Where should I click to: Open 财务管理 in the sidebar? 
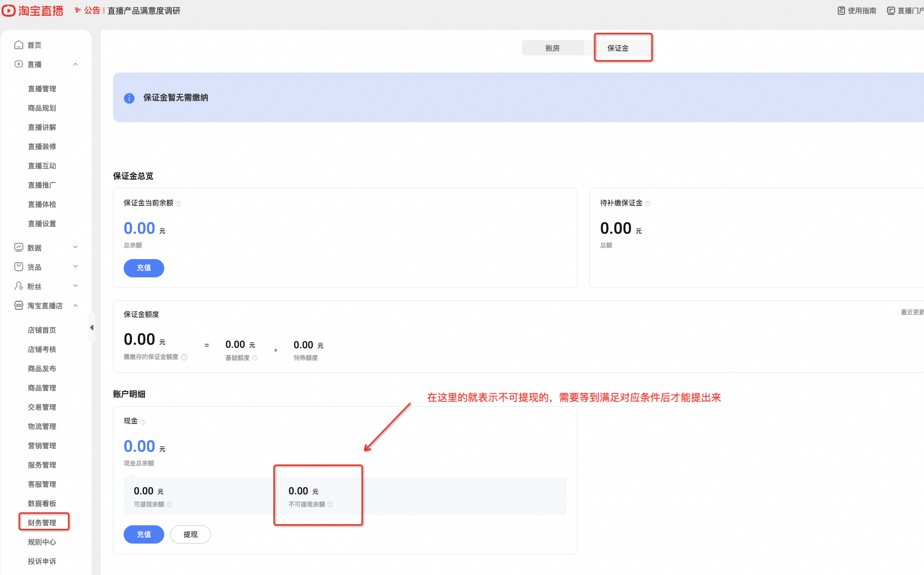click(x=42, y=523)
